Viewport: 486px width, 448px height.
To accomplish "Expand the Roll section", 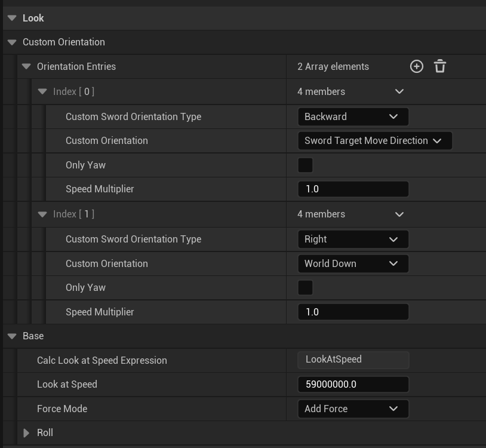I will pos(26,432).
